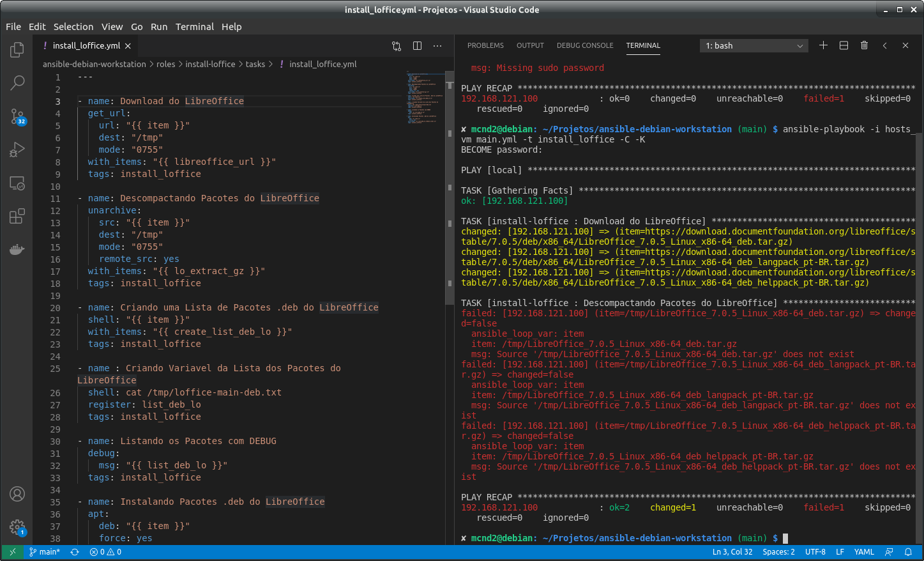Open the feedback icon in the status bar

tap(889, 552)
